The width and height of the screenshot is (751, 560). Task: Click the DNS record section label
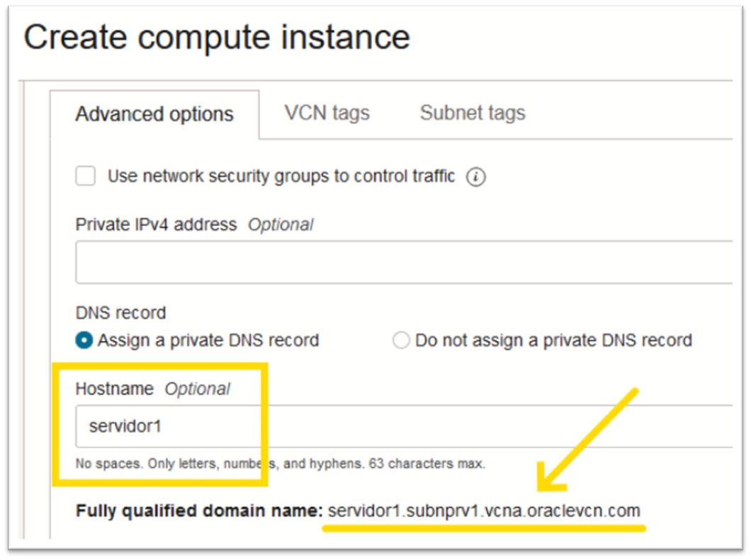tap(120, 313)
